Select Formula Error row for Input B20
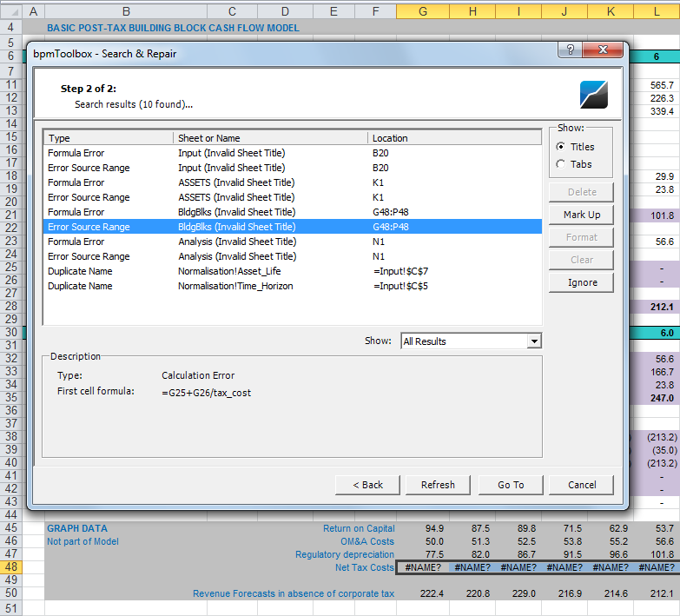The height and width of the screenshot is (616, 680). [293, 153]
